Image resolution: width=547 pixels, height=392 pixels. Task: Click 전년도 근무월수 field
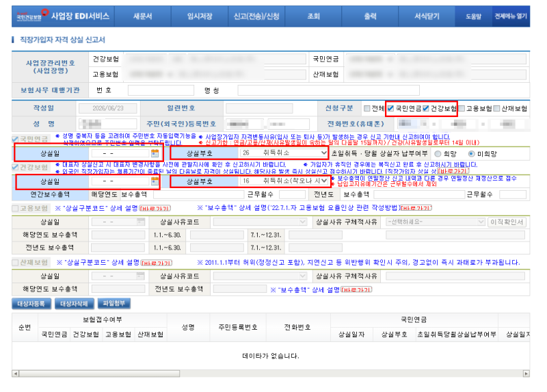pos(512,194)
